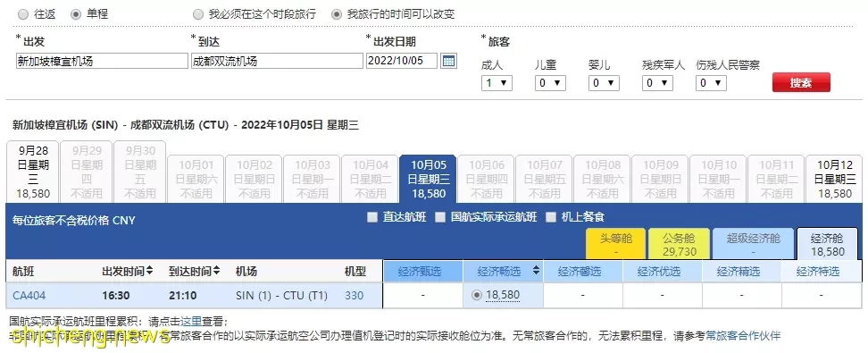Click the 航班 column header

click(24, 271)
